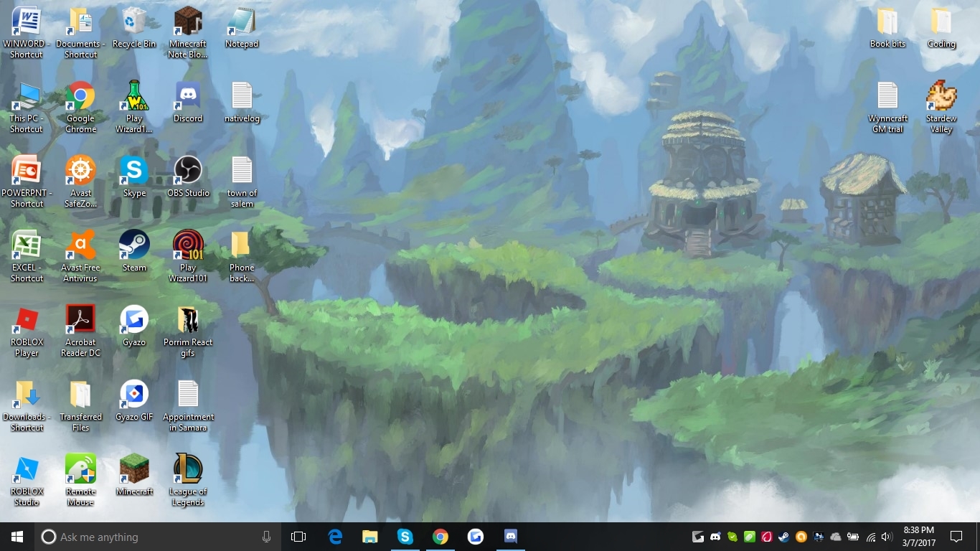Viewport: 980px width, 551px height.
Task: Open the Action Center notification icon
Action: (956, 537)
